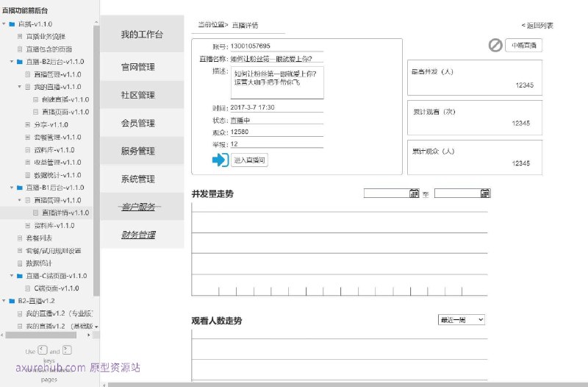The width and height of the screenshot is (588, 387).
Task: Collapse the 直播-B1后台-v1.1.0 node
Action: pos(12,188)
